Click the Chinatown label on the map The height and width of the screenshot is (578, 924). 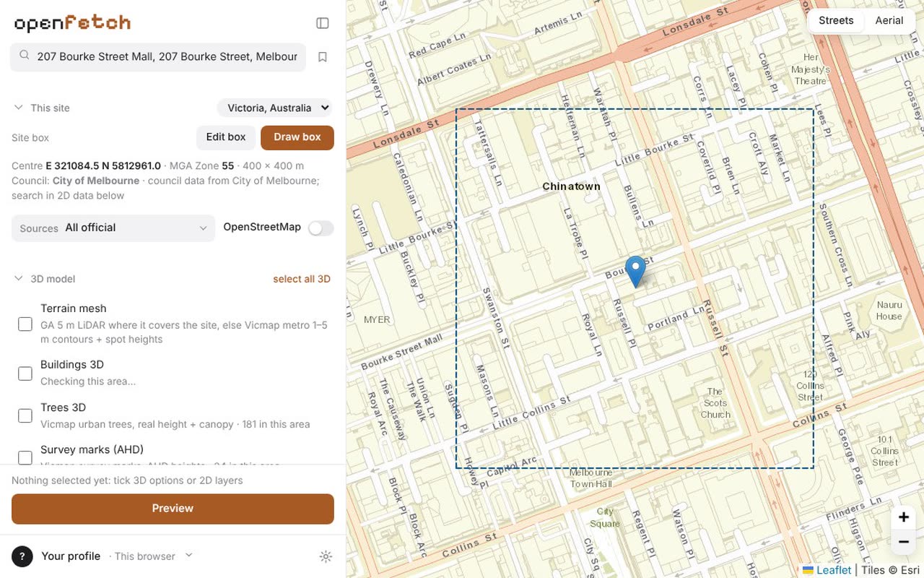[571, 186]
